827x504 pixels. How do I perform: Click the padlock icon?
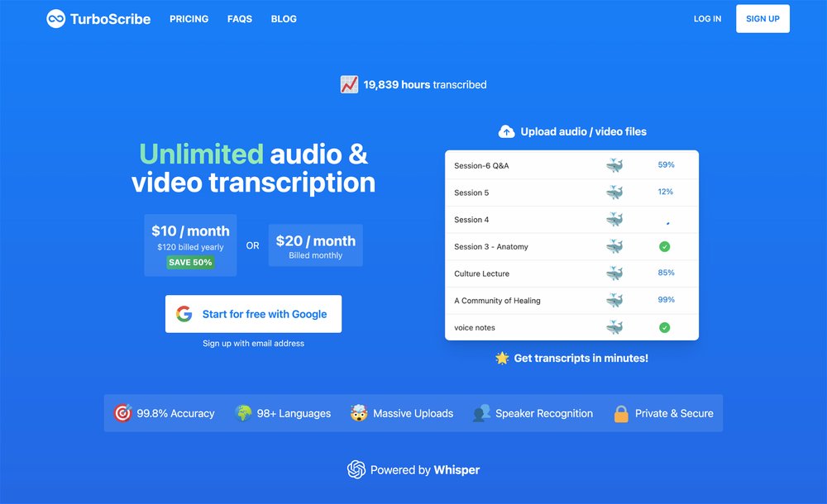click(x=621, y=413)
